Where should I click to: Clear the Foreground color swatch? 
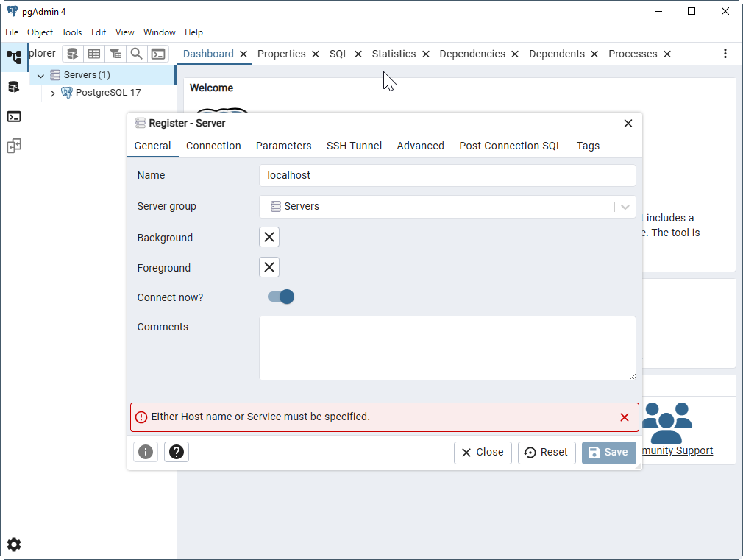[x=269, y=267]
